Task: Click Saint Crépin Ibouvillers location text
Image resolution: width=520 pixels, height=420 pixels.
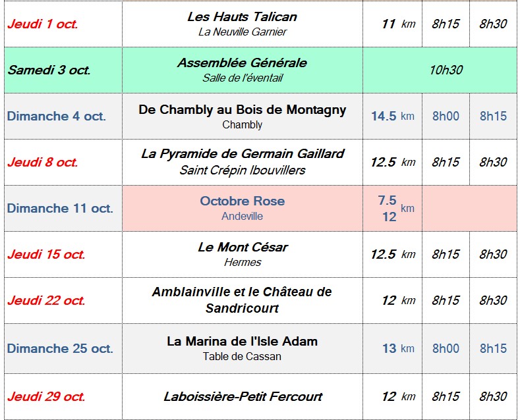Action: point(242,171)
